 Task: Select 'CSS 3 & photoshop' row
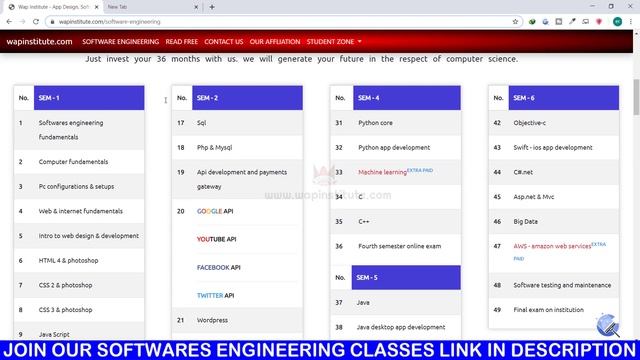(79, 310)
